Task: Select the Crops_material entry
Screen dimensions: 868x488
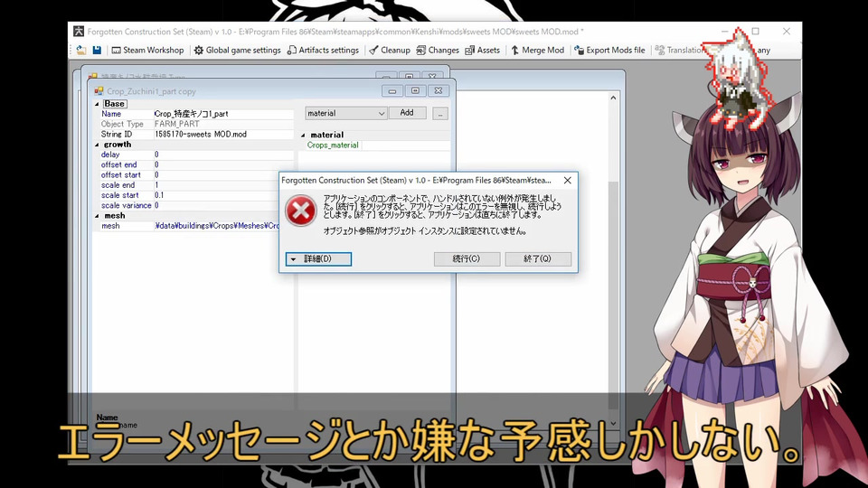Action: pyautogui.click(x=333, y=145)
